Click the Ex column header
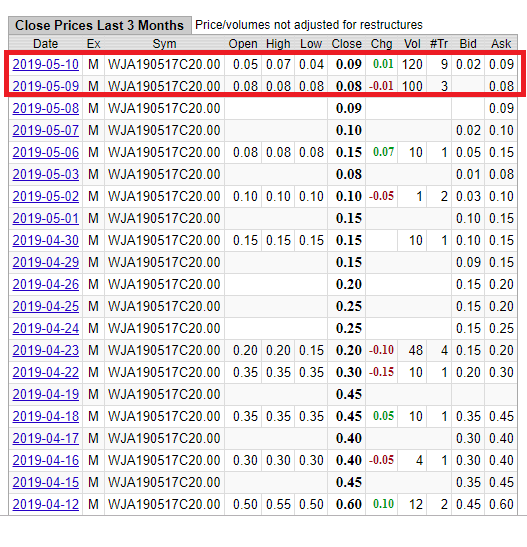This screenshot has width=527, height=547. [93, 44]
